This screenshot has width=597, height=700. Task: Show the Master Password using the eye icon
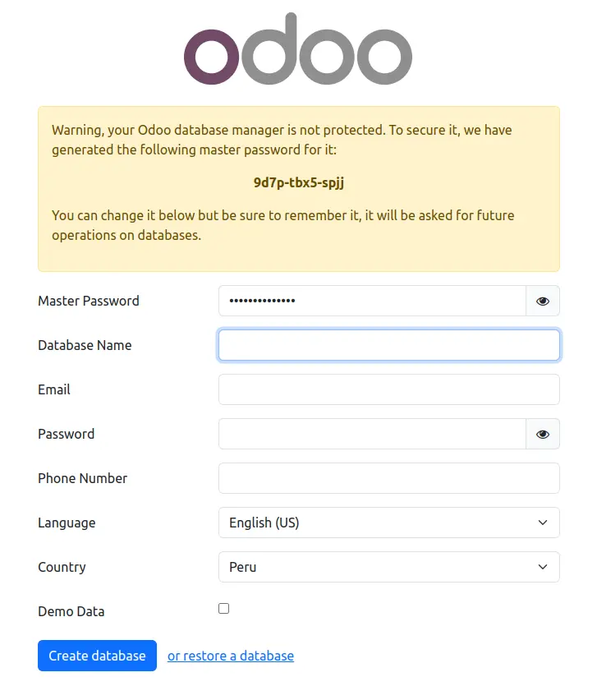click(542, 301)
